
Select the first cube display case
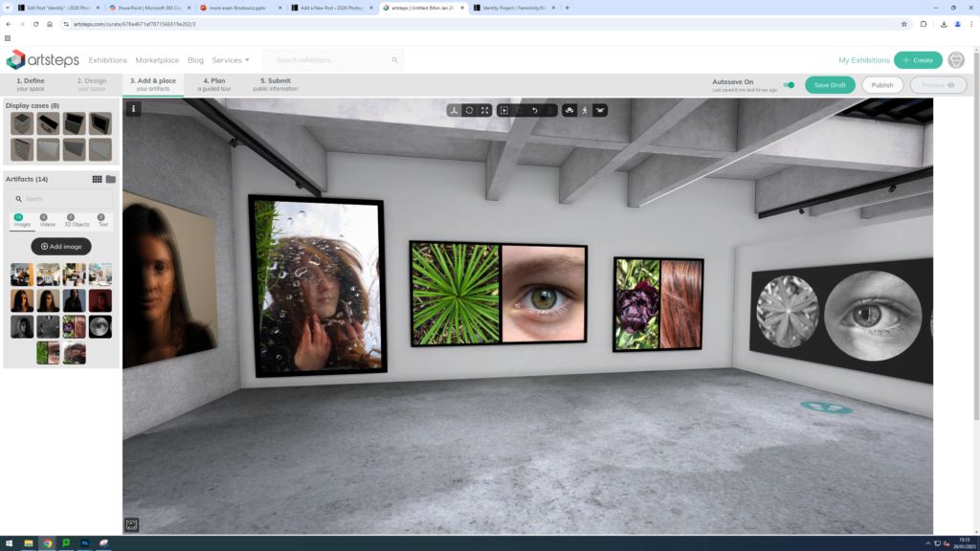22,123
